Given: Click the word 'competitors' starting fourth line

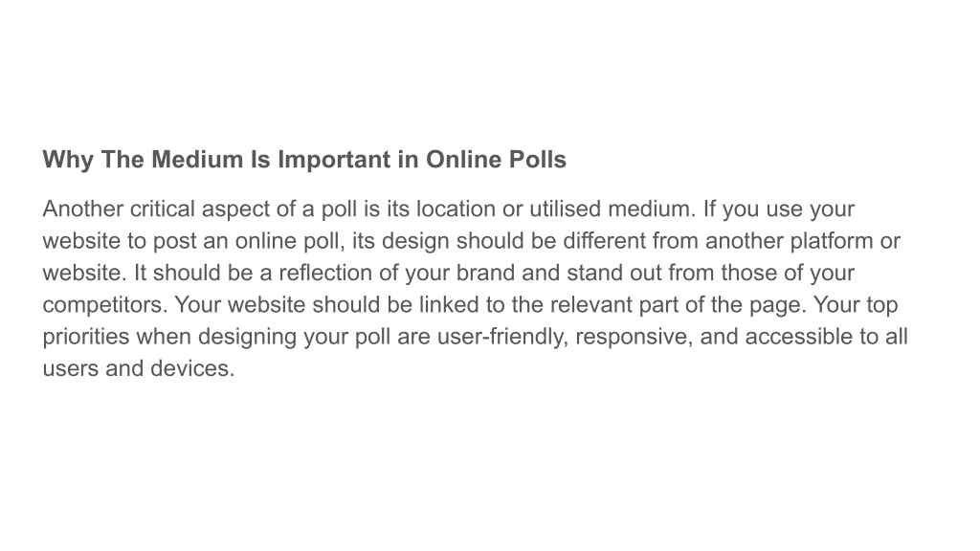Looking at the screenshot, I should tap(105, 305).
